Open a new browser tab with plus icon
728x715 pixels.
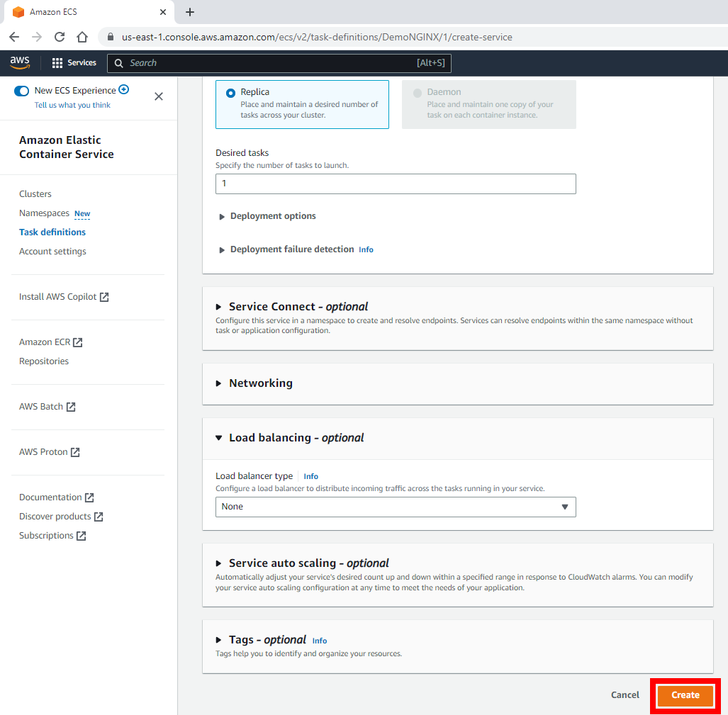[x=190, y=12]
